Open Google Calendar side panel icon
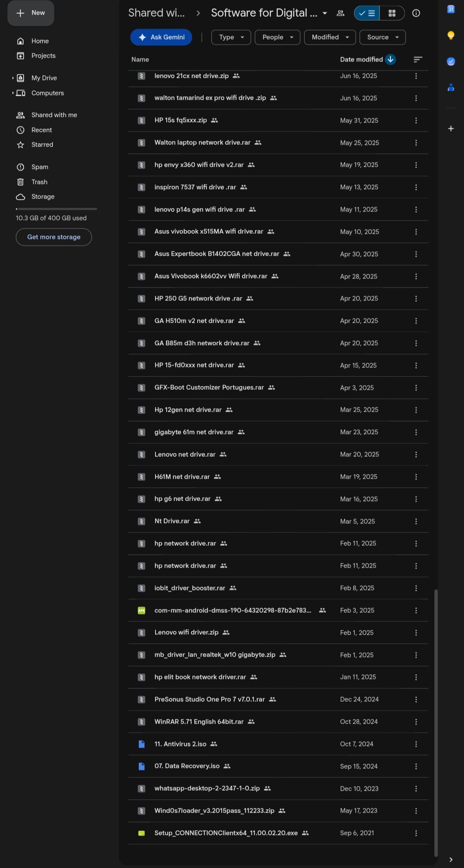Screen dimensions: 464x868 pos(451,9)
